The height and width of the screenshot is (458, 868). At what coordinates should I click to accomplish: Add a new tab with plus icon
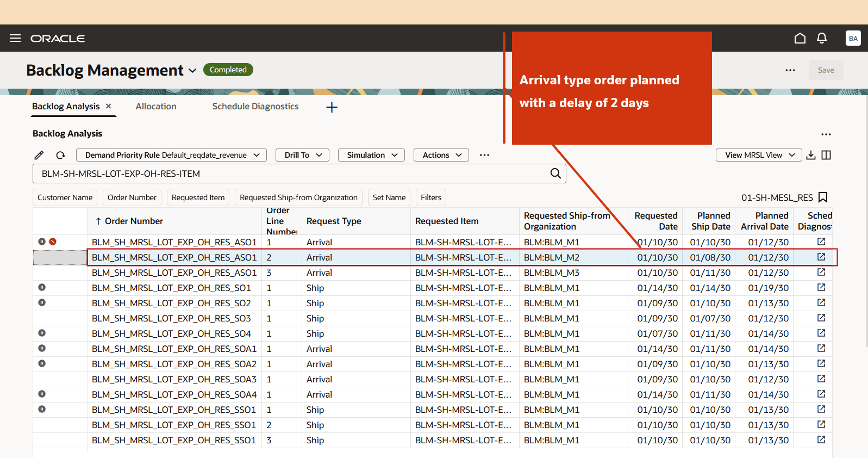332,107
